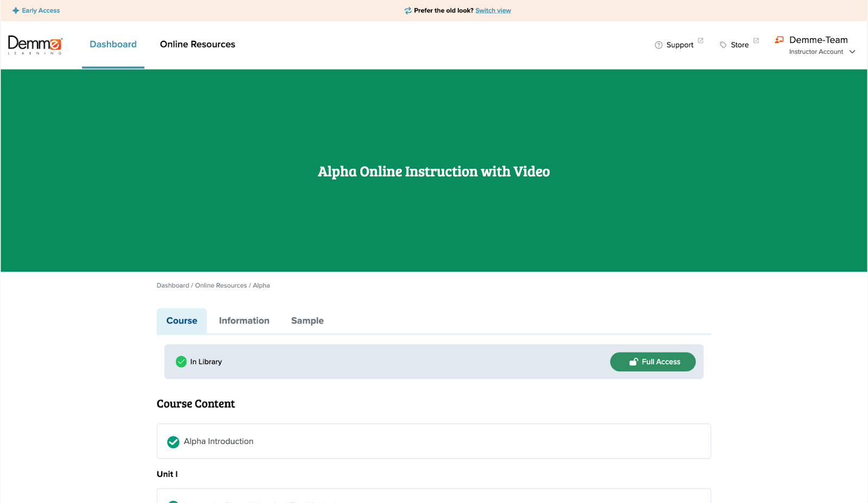
Task: Click the Store tag icon
Action: (723, 45)
